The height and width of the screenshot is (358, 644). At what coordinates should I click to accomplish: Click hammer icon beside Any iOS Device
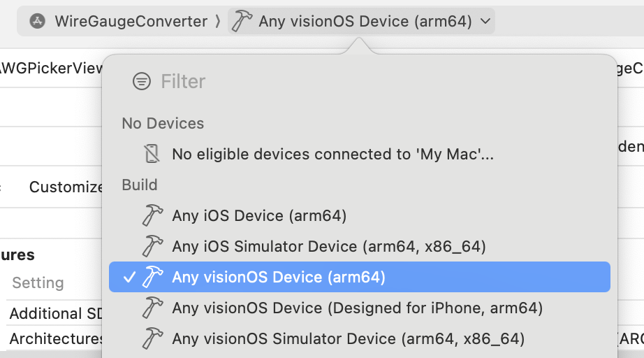pos(152,215)
